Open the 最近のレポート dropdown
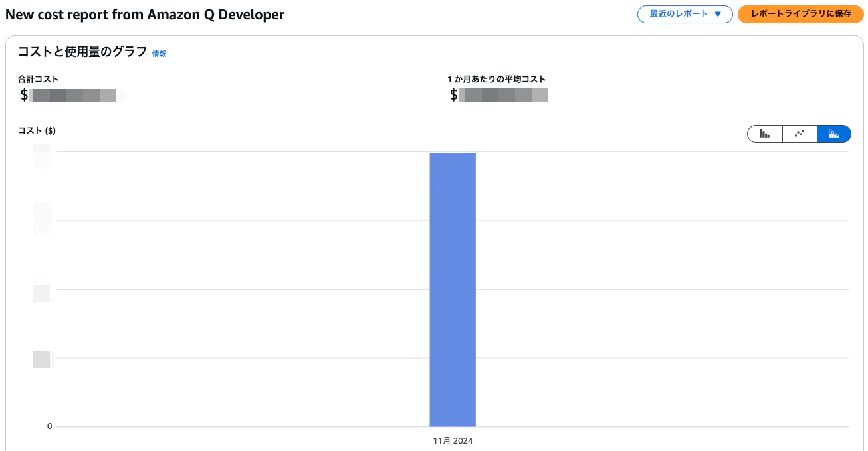 [x=685, y=14]
